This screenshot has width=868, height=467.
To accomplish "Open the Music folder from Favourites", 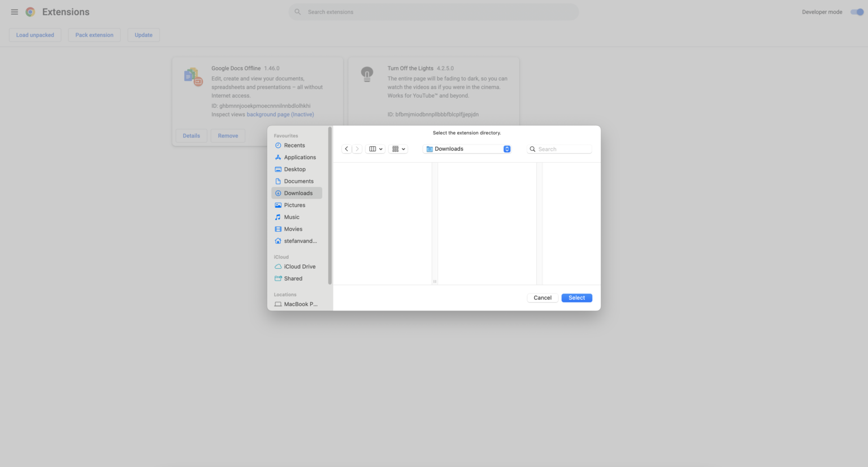I will pyautogui.click(x=292, y=217).
